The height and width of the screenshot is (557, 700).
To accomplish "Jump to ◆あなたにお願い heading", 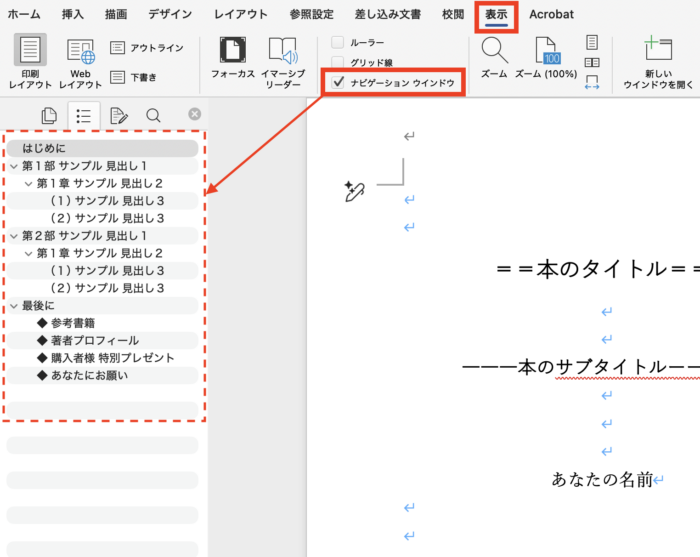I will pyautogui.click(x=102, y=375).
